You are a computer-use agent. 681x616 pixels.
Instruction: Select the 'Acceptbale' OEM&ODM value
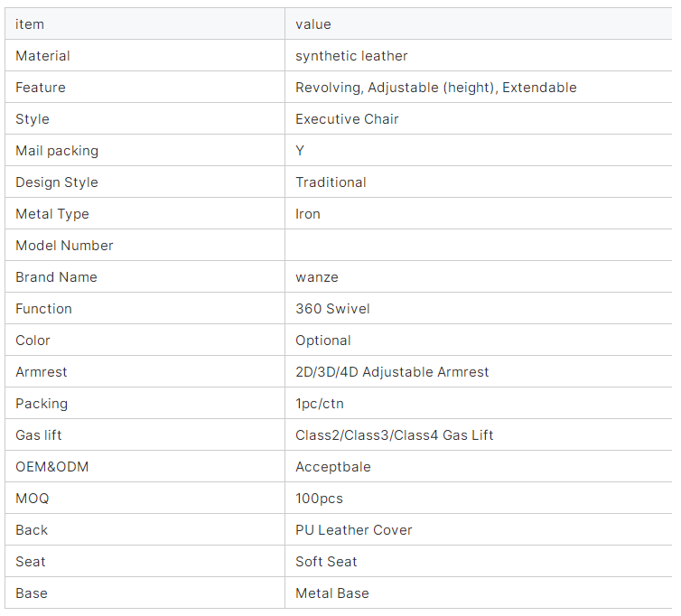point(332,467)
